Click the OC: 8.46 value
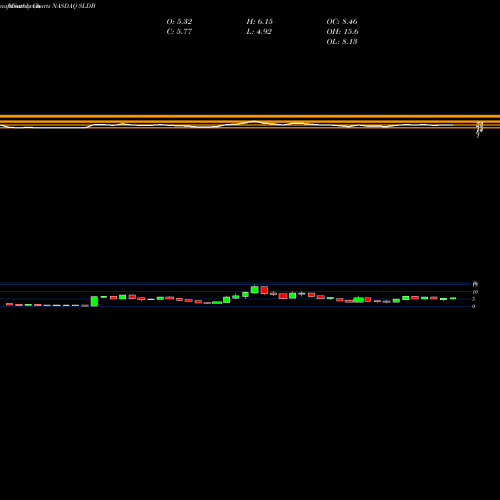This screenshot has height=500, width=500. [x=342, y=22]
